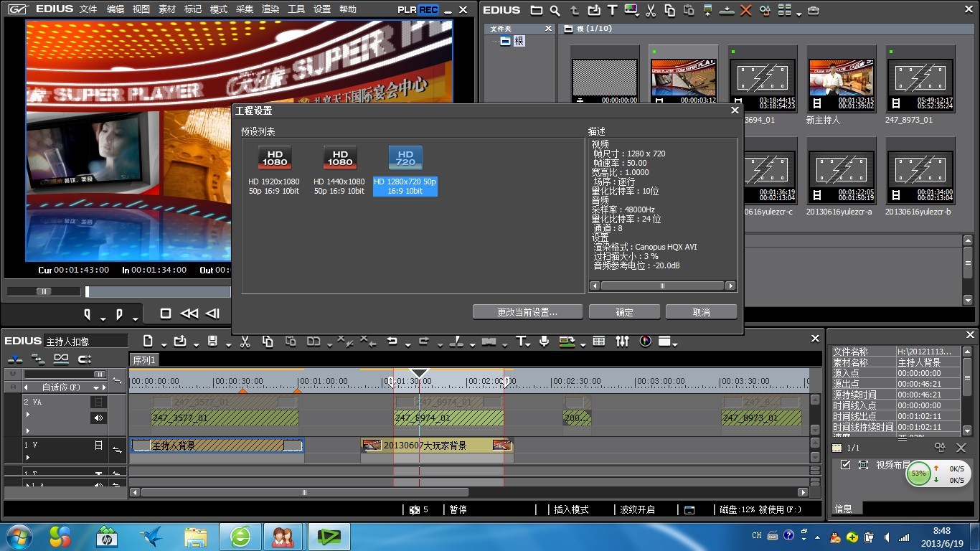Screen dimensions: 980x551
Task: Open dropdown beside Set In button
Action: click(103, 318)
